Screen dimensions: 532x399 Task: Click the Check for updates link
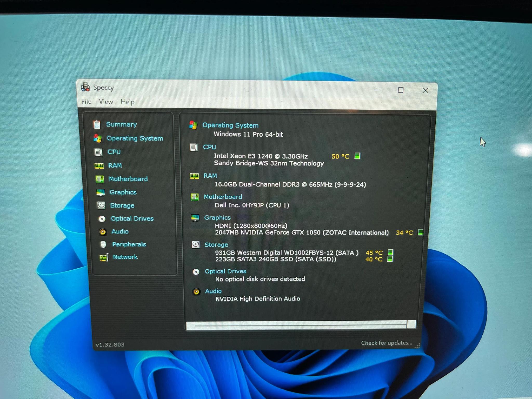(386, 343)
